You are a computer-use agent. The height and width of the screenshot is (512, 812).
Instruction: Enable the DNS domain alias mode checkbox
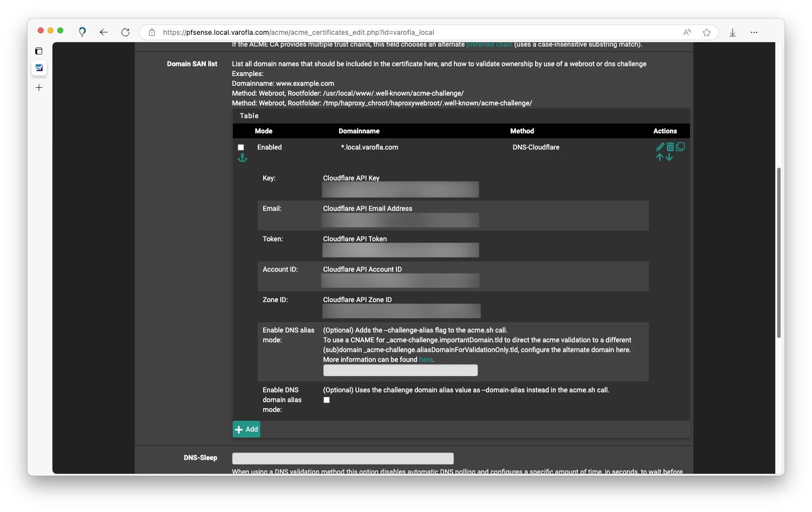coord(326,400)
